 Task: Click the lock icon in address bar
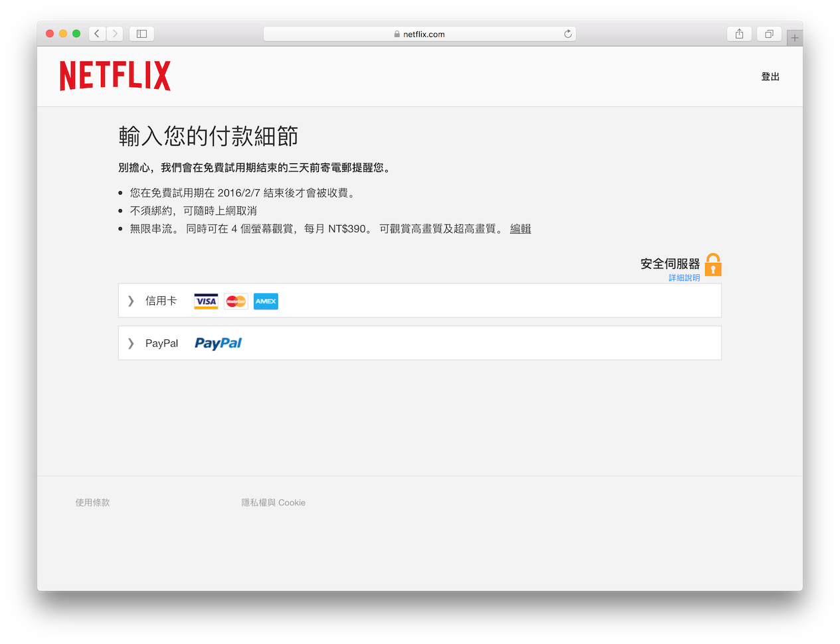397,34
